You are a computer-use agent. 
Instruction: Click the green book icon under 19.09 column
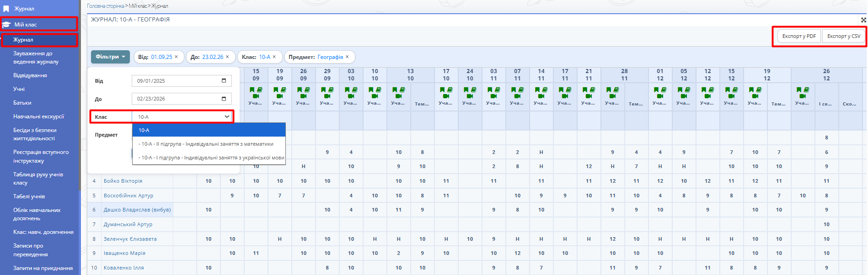tap(283, 90)
